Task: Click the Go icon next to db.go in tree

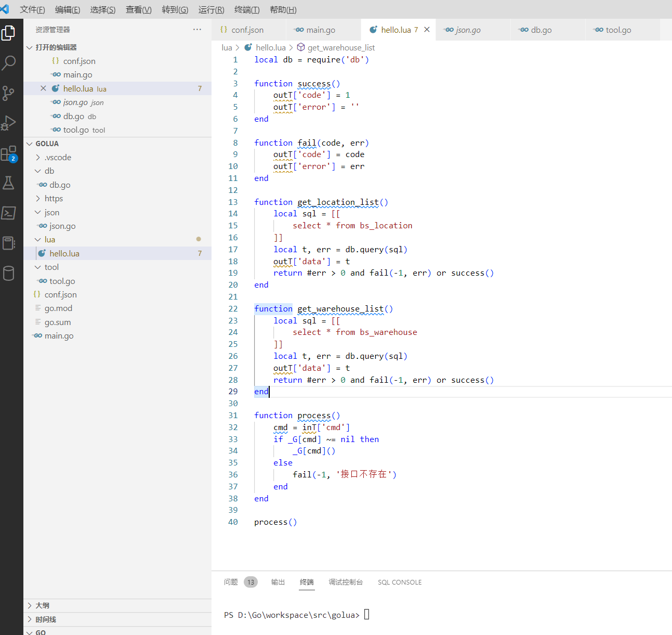Action: (x=43, y=185)
